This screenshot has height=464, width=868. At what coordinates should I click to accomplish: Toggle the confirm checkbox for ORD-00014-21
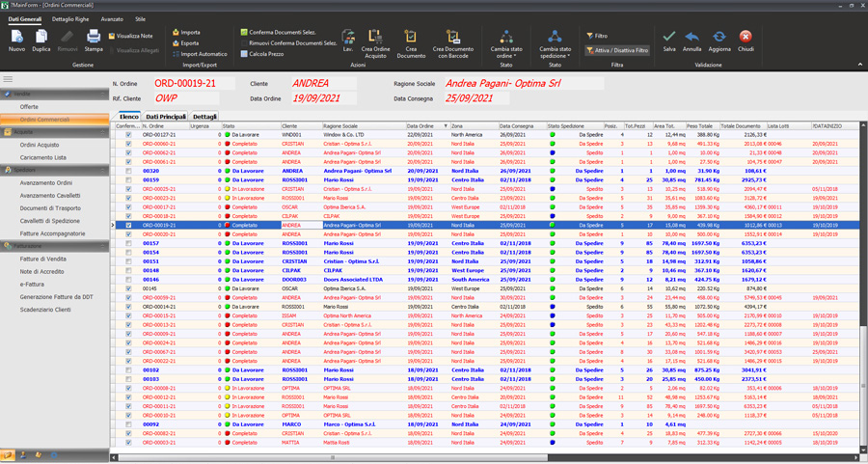[128, 307]
